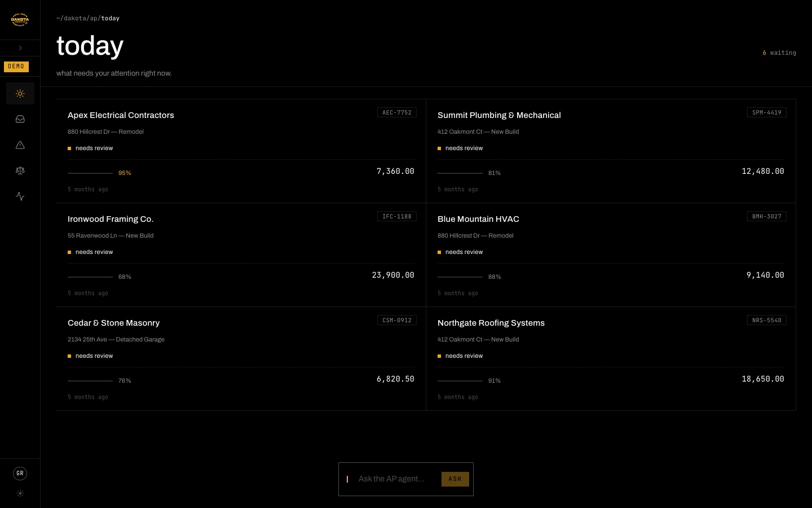Click the 12,480.00 amount
The height and width of the screenshot is (508, 812).
pyautogui.click(x=763, y=171)
